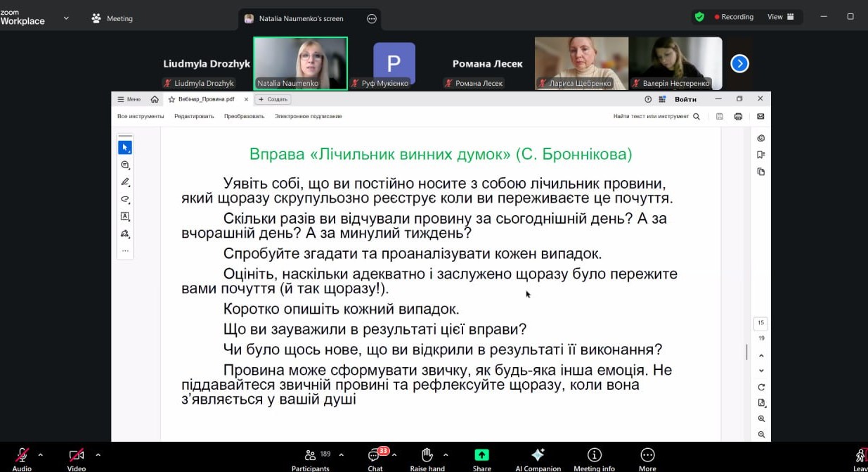Switch to Natalia Naumenko's screen tab
Image resolution: width=868 pixels, height=472 pixels.
pos(301,19)
